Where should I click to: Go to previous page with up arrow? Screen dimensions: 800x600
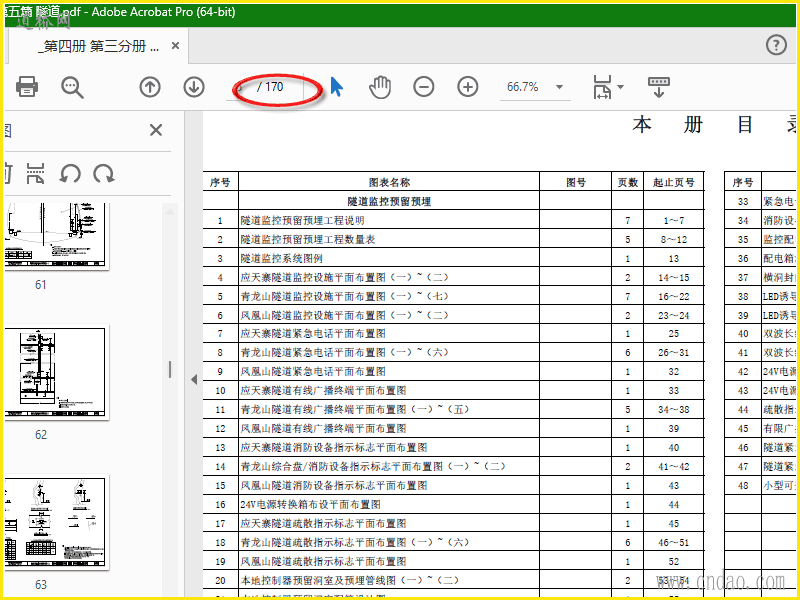point(149,87)
